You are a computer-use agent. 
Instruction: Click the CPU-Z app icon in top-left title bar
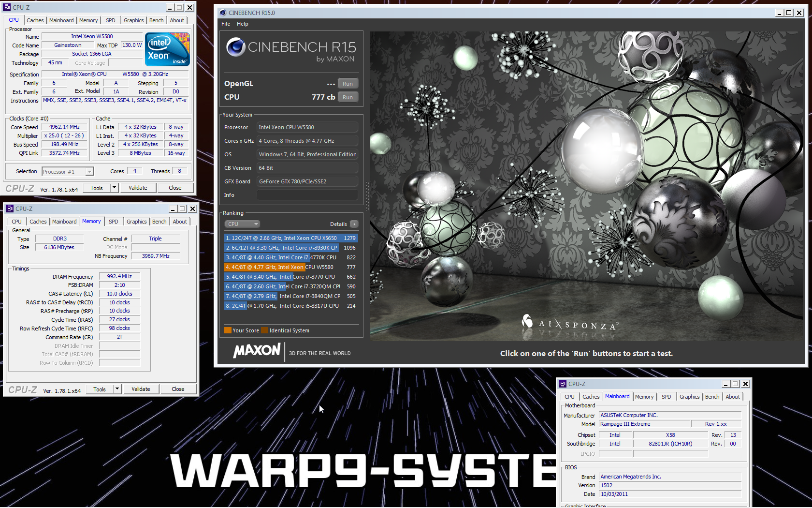click(x=7, y=7)
